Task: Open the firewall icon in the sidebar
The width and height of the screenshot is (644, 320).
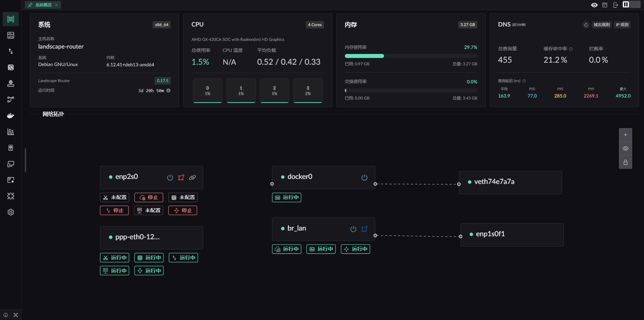Action: click(11, 67)
